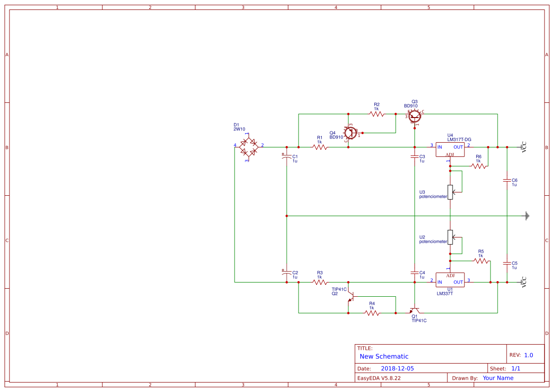This screenshot has width=554, height=392.
Task: Select the Q1 TIP41C transistor symbol
Action: (x=413, y=312)
